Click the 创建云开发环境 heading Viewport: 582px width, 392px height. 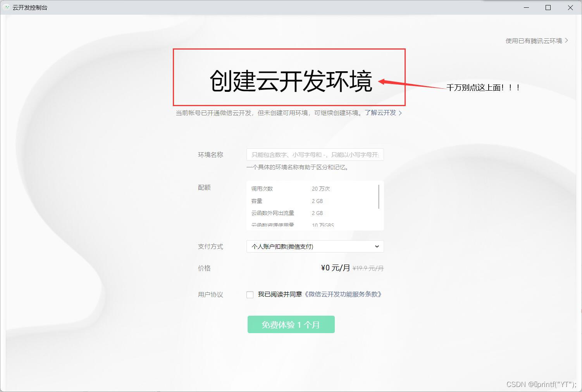point(291,81)
